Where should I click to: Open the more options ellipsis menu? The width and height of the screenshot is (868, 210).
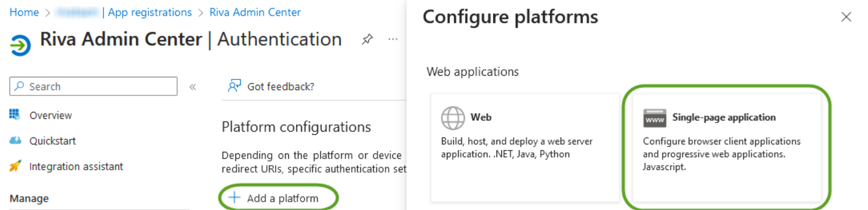393,39
